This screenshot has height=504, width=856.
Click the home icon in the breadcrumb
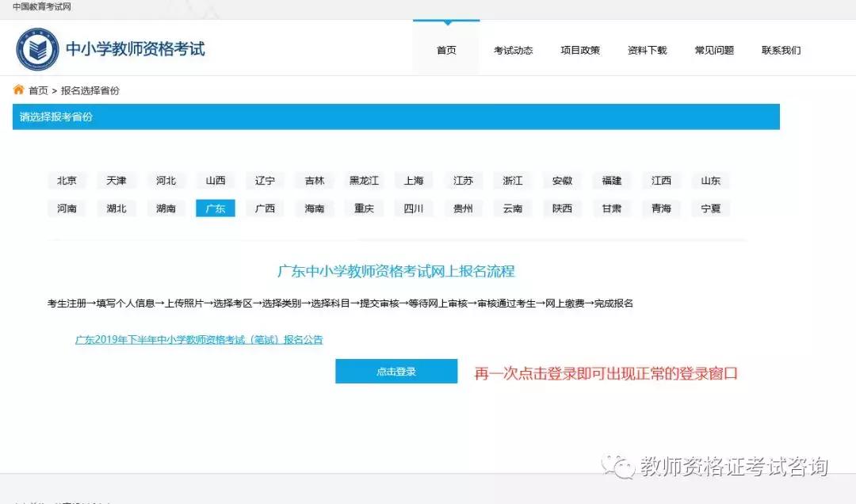tap(17, 90)
